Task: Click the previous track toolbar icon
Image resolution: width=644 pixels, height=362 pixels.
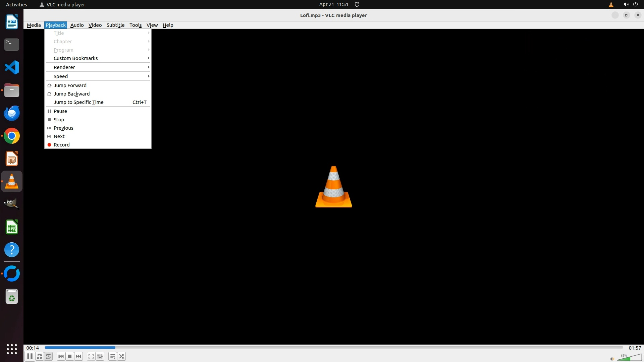Action: pyautogui.click(x=61, y=356)
